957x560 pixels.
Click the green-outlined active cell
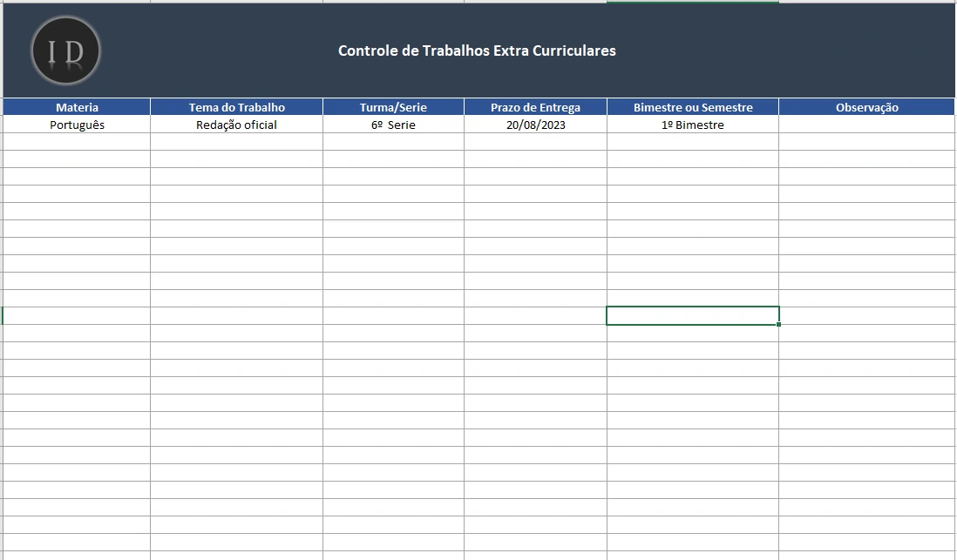pos(693,316)
